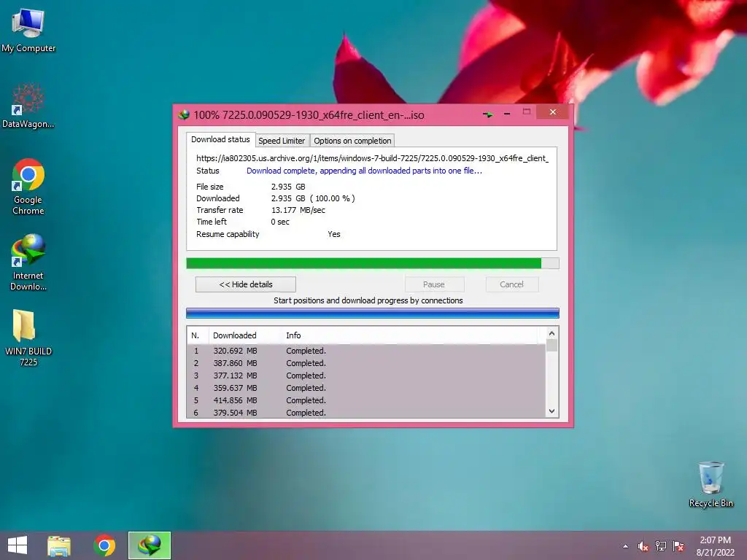
Task: Select connection row 5 with 414.856 MB
Action: [x=366, y=400]
